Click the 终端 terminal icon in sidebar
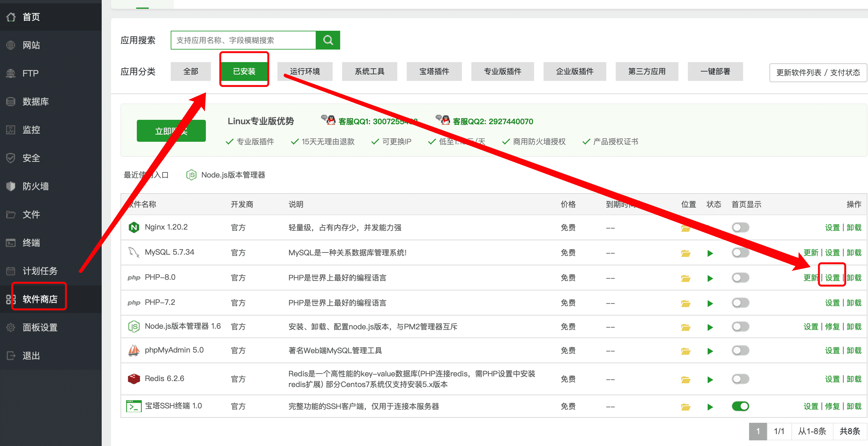 coord(11,242)
